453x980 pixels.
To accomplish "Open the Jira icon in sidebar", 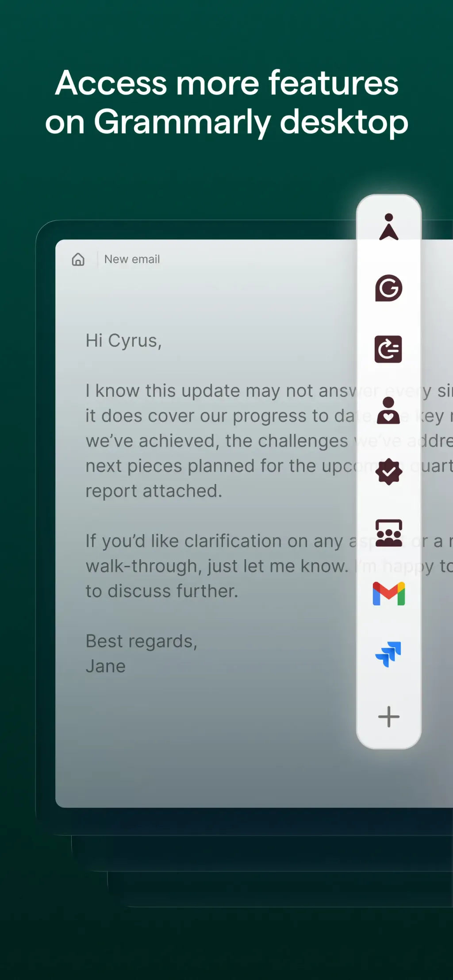I will click(388, 654).
